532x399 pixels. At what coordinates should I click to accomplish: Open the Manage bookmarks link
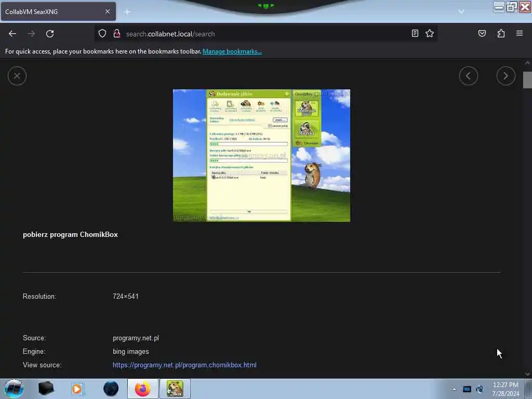tap(232, 51)
